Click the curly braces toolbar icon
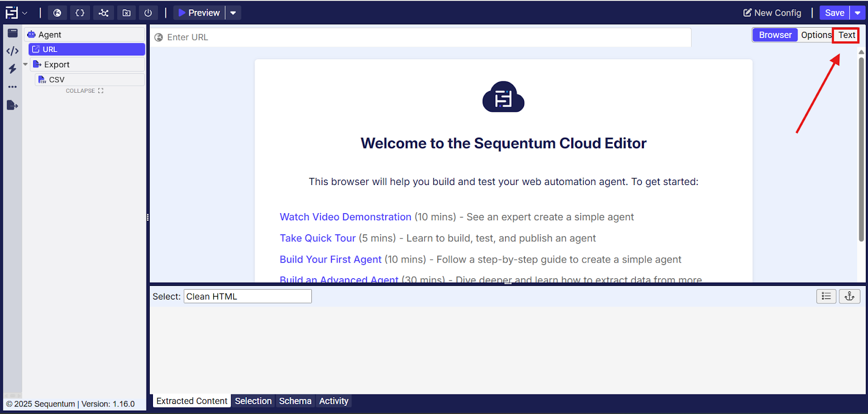 click(x=80, y=12)
